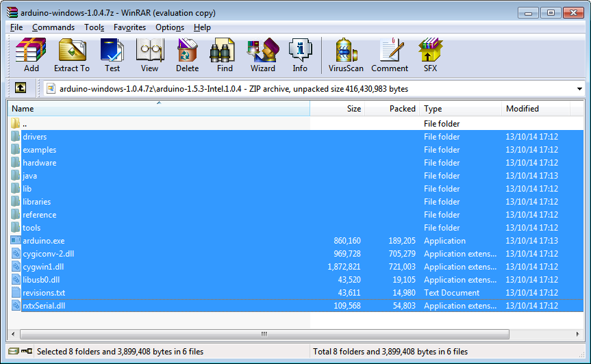The image size is (591, 364).
Task: Click the 43,520 size cell
Action: click(x=349, y=280)
